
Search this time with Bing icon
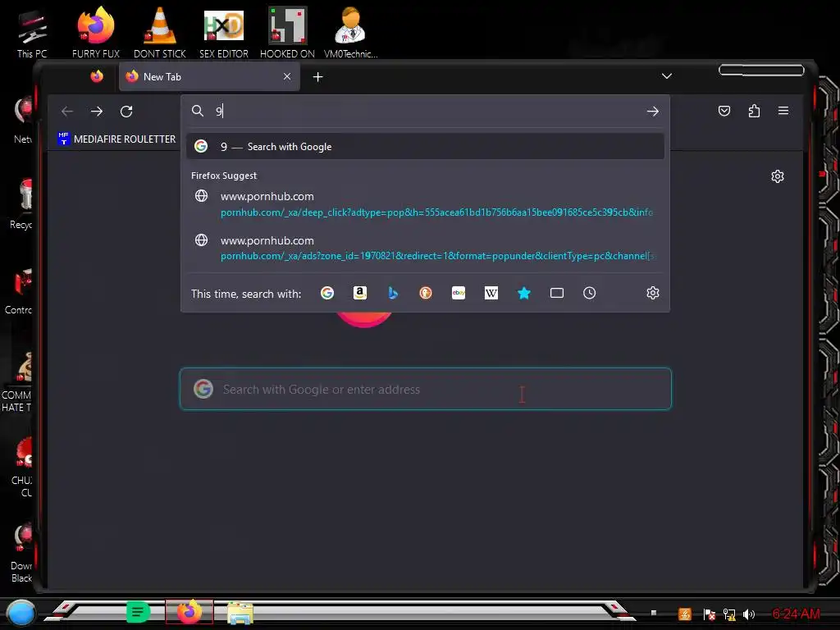point(393,293)
